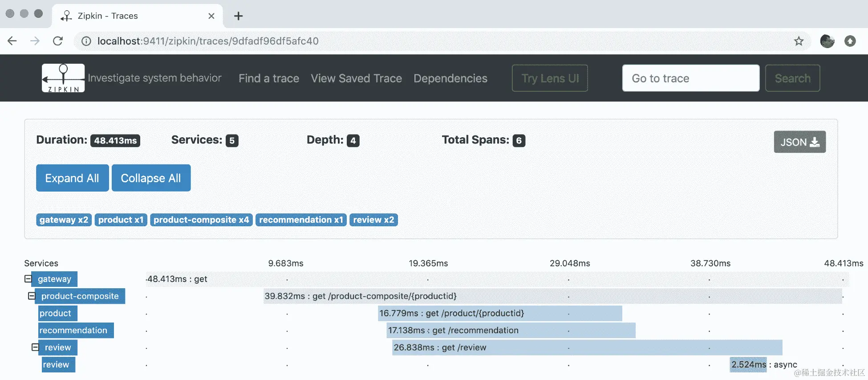Click Collapse All button
This screenshot has height=380, width=868.
151,178
